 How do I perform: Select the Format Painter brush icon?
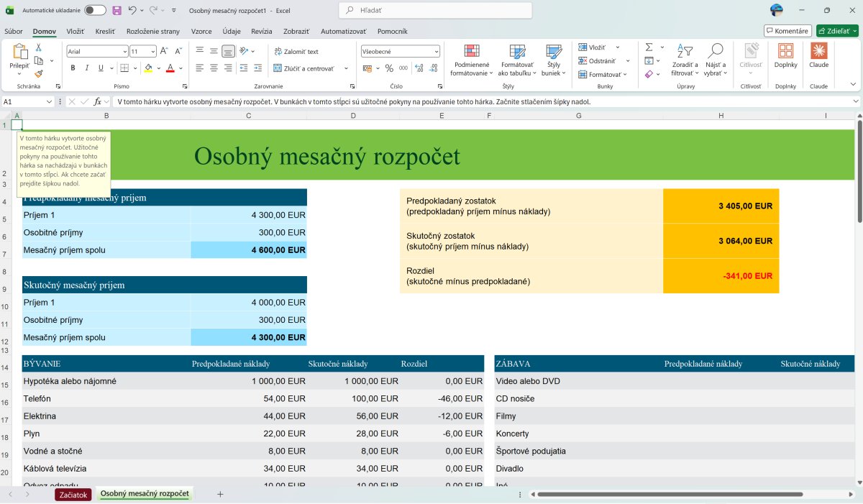coord(39,73)
